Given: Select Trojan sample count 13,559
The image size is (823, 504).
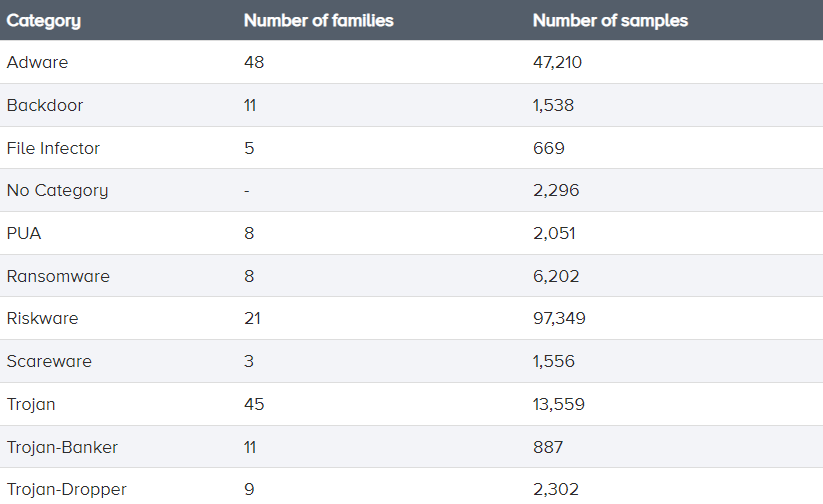Looking at the screenshot, I should coord(558,404).
